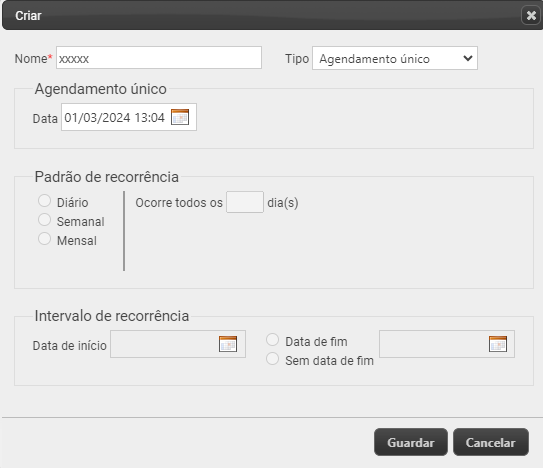Open calendar for Data de fim field
The height and width of the screenshot is (468, 543).
pyautogui.click(x=498, y=344)
